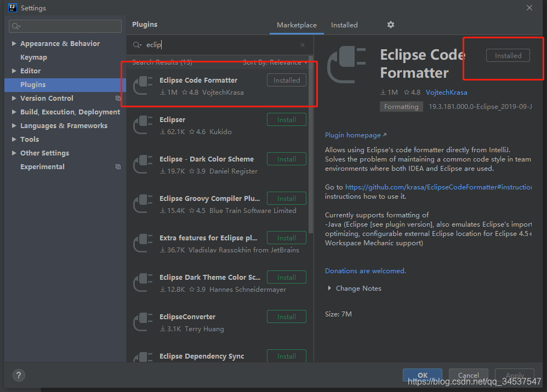Expand the Other Settings node

(x=14, y=153)
